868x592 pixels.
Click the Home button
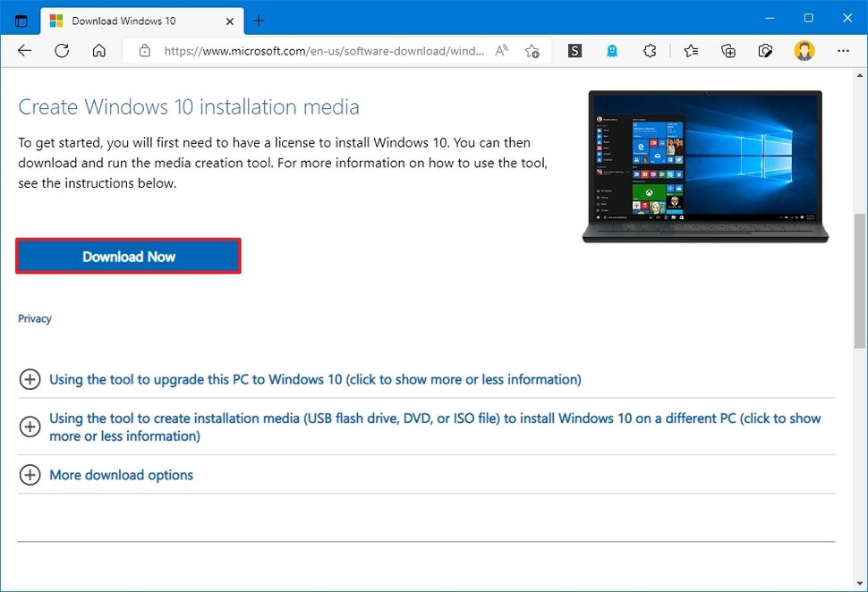pos(98,51)
